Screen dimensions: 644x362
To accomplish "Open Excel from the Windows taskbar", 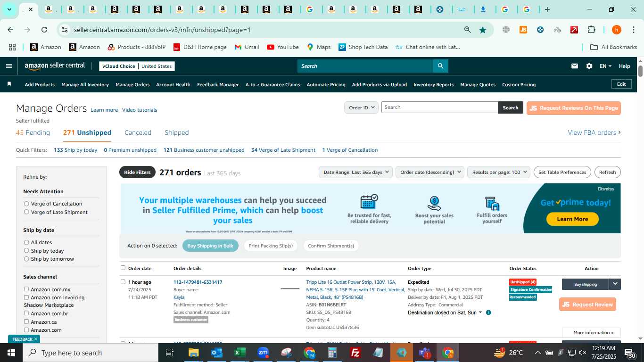I will 240,353.
